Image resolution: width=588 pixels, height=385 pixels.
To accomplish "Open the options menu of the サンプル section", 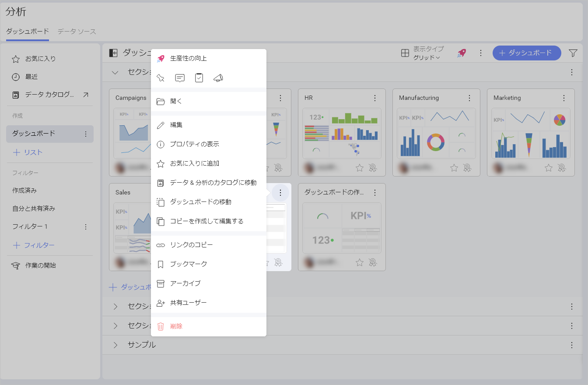I will tap(572, 345).
